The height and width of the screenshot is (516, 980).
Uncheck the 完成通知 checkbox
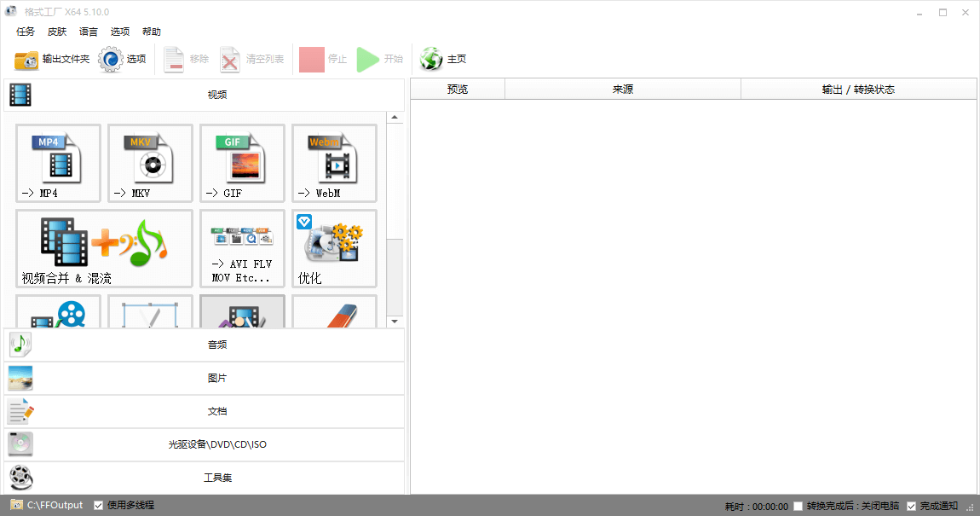tap(912, 506)
